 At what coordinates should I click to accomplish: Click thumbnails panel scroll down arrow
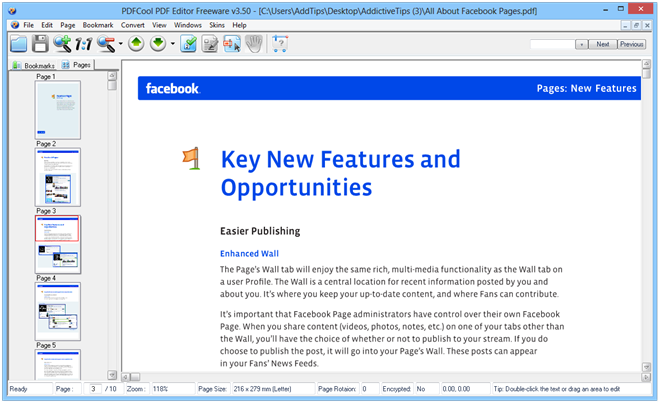pos(112,375)
